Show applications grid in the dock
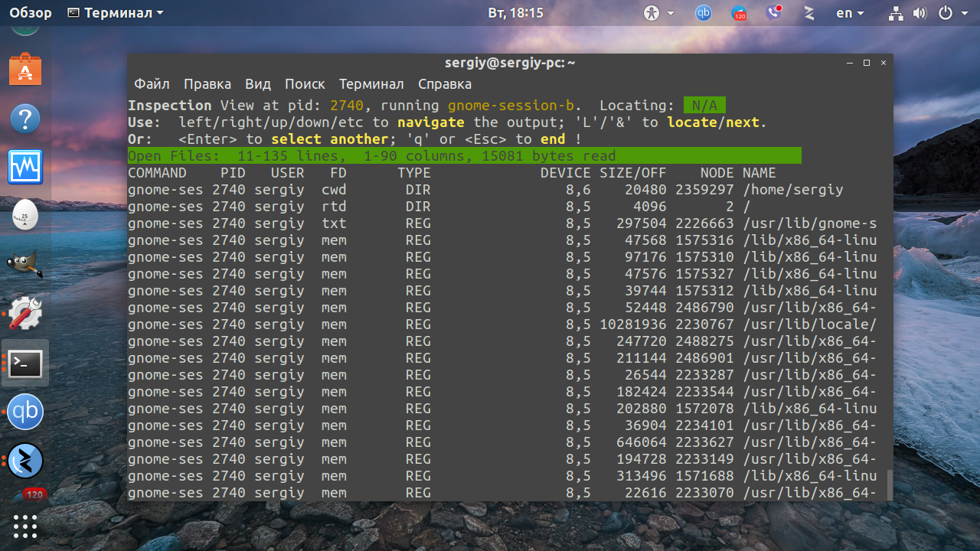 tap(25, 527)
